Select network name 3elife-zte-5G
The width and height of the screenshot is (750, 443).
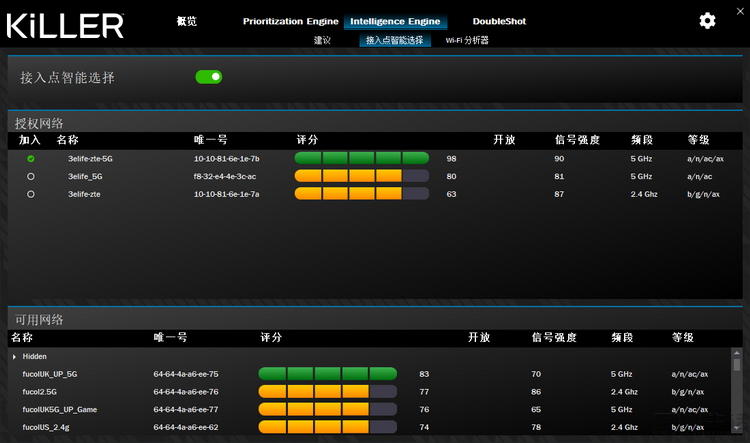coord(90,159)
